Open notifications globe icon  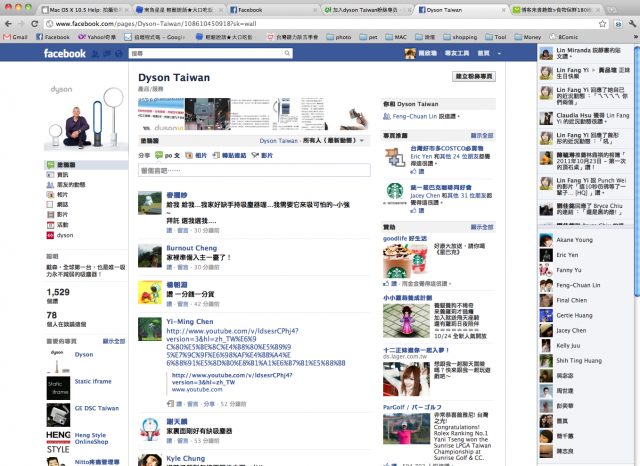click(119, 53)
